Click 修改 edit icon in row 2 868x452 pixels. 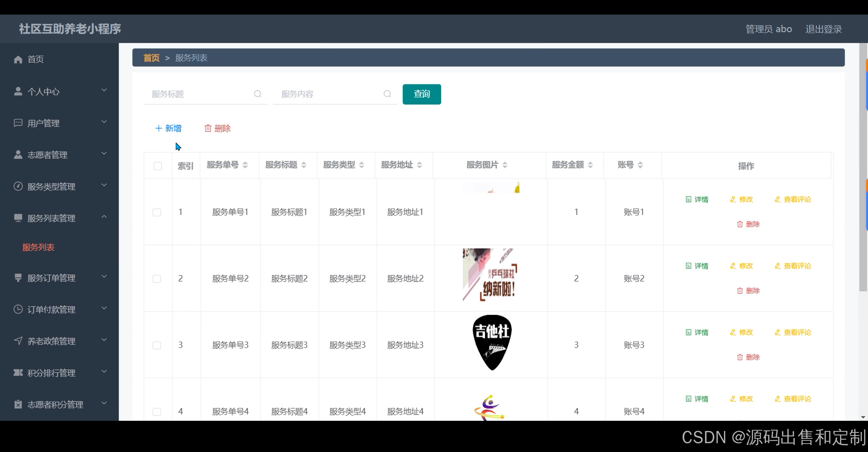point(733,266)
